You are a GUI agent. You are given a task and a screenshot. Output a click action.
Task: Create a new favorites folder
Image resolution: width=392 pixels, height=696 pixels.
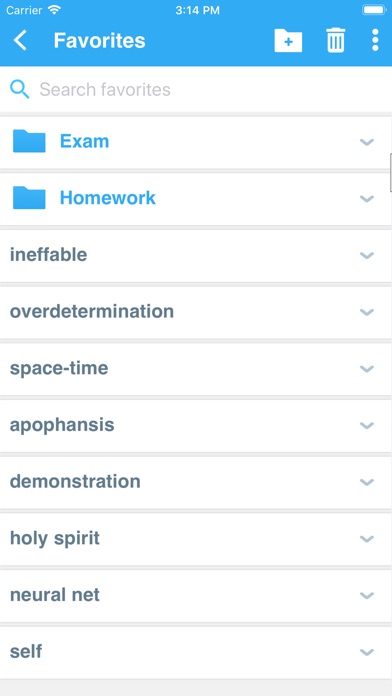288,40
